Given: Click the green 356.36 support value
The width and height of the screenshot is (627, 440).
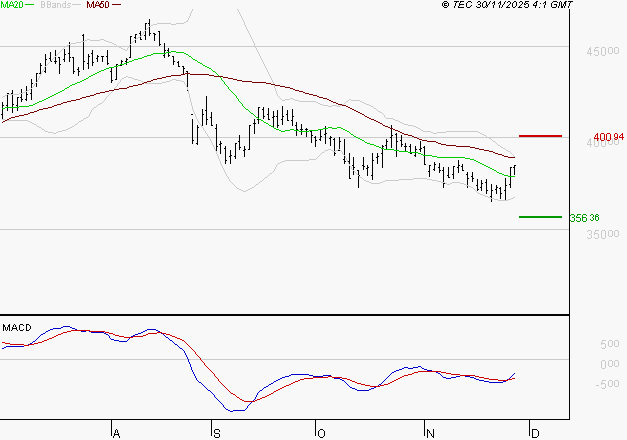Looking at the screenshot, I should (x=584, y=218).
